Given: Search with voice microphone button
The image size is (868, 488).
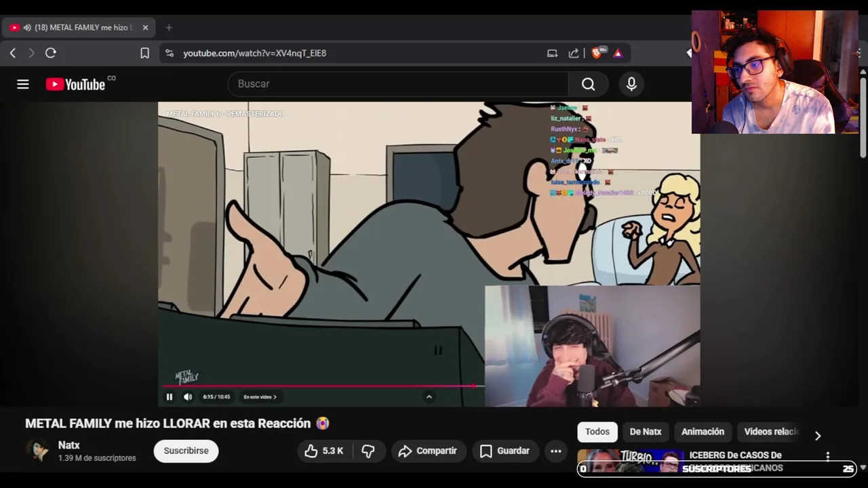Looking at the screenshot, I should tap(631, 84).
